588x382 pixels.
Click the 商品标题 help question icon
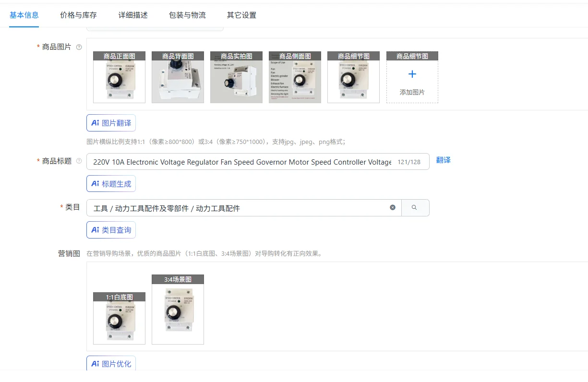point(79,161)
